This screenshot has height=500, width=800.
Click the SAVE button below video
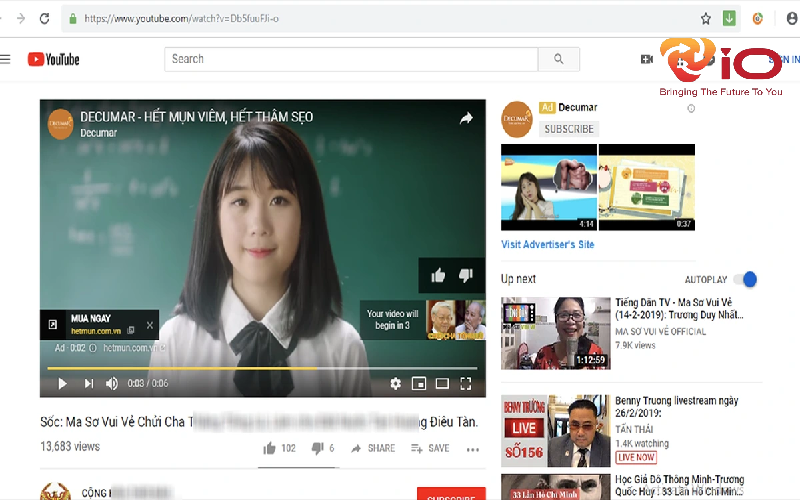click(x=430, y=448)
